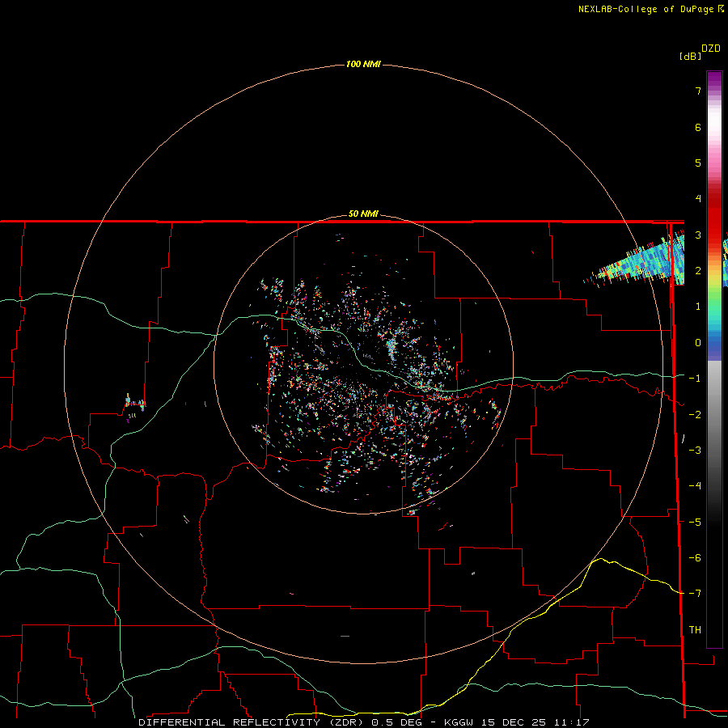Screen dimensions: 728x728
Task: Click the -7 value on color scale
Action: click(x=695, y=594)
